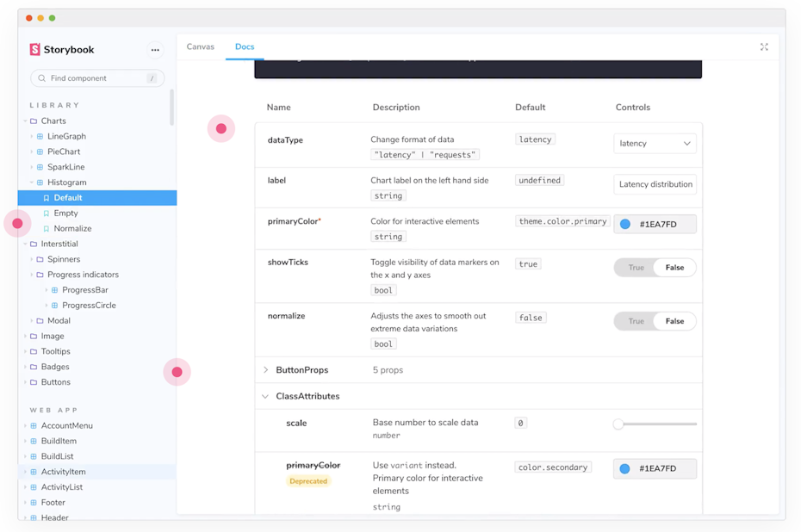The width and height of the screenshot is (801, 532).
Task: Switch to the Canvas tab
Action: [201, 46]
